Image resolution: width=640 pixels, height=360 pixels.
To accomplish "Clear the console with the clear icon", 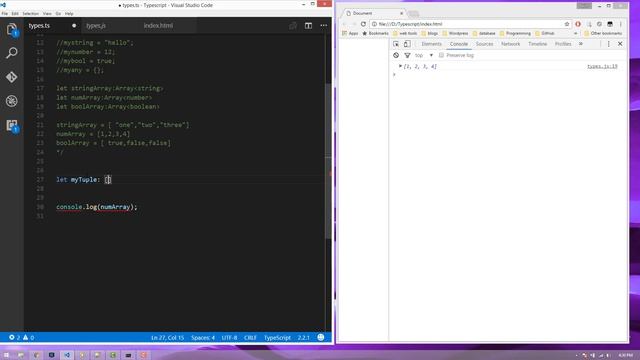I will pos(396,55).
